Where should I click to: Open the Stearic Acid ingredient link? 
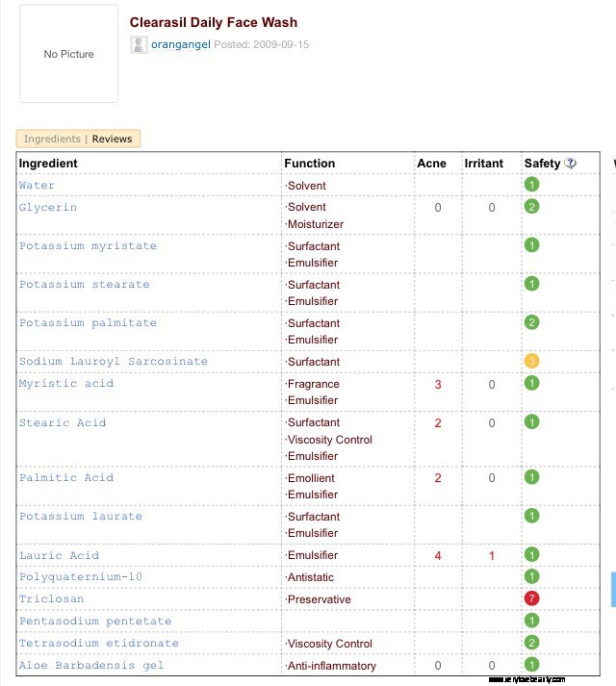pyautogui.click(x=63, y=422)
